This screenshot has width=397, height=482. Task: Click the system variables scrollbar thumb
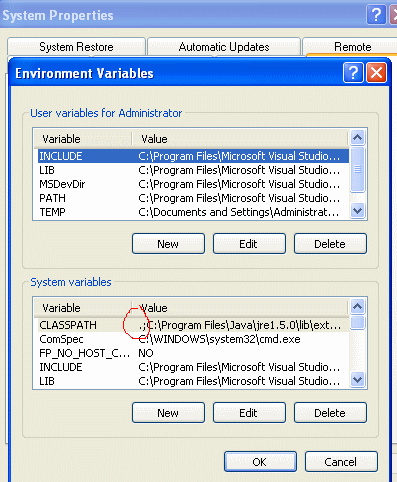click(x=358, y=323)
